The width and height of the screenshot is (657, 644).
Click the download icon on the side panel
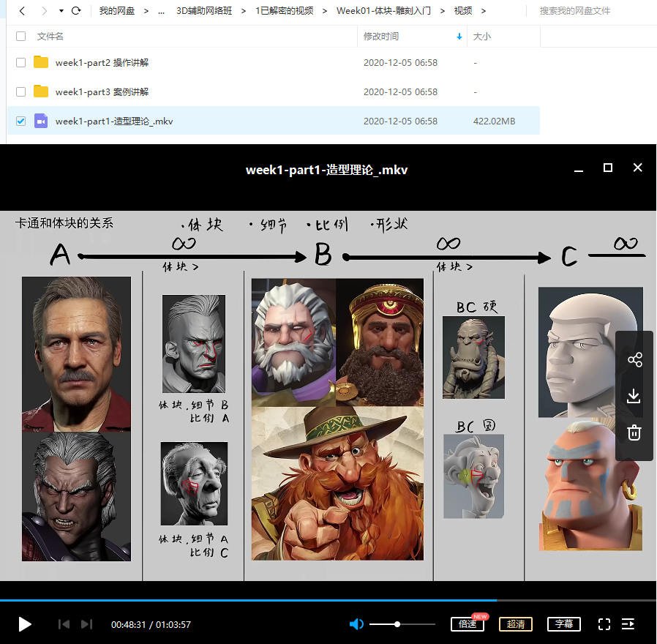tap(635, 396)
